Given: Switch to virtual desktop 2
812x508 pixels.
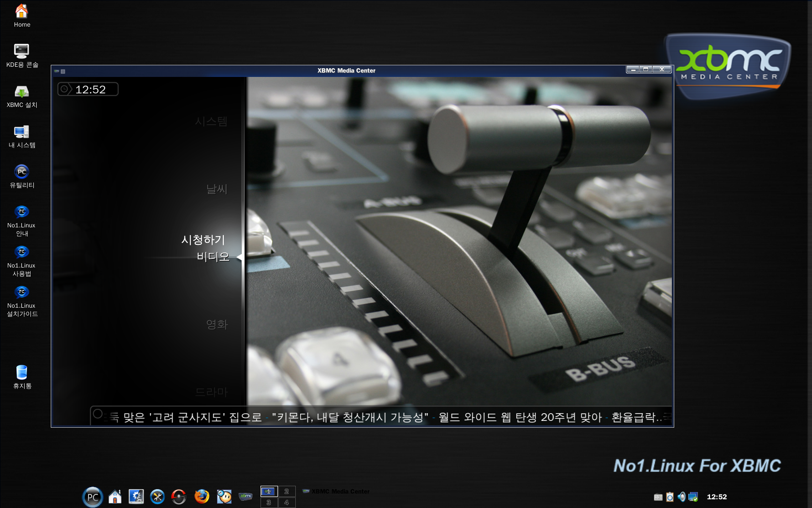Looking at the screenshot, I should pyautogui.click(x=287, y=492).
